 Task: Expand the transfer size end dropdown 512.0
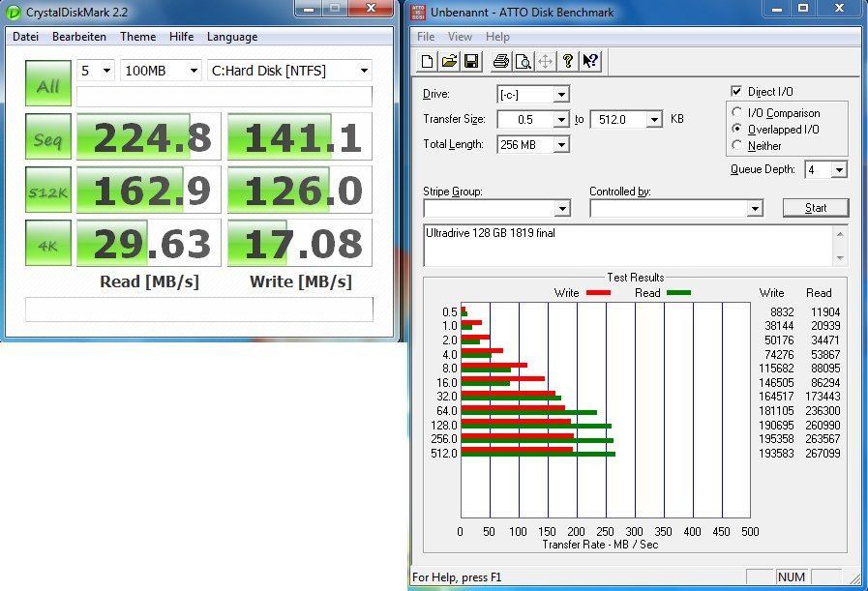pos(654,120)
